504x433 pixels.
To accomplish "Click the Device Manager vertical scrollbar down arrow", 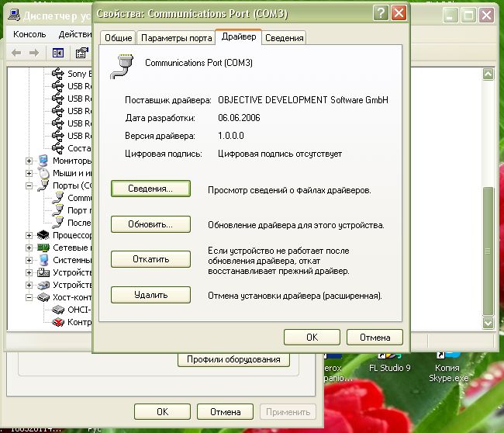I will (x=488, y=322).
